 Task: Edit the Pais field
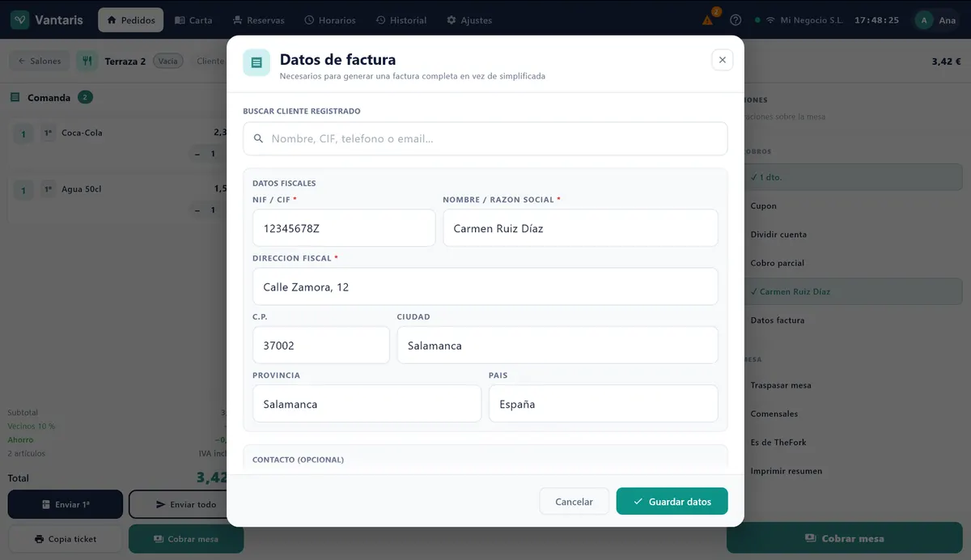pos(604,403)
